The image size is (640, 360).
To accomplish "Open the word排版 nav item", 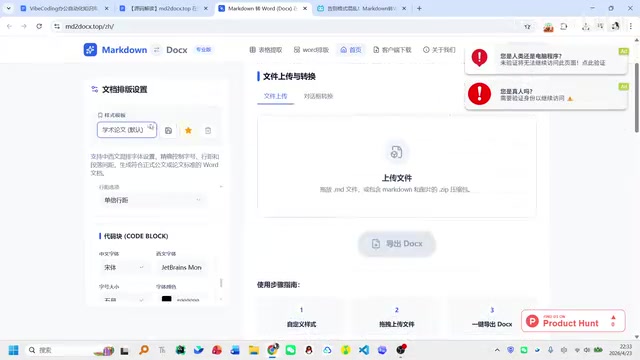I will point(311,50).
